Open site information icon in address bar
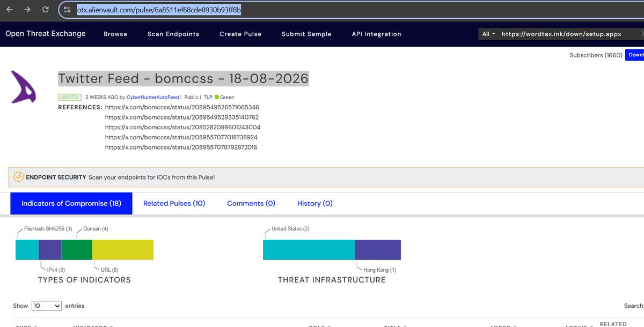 coord(67,10)
